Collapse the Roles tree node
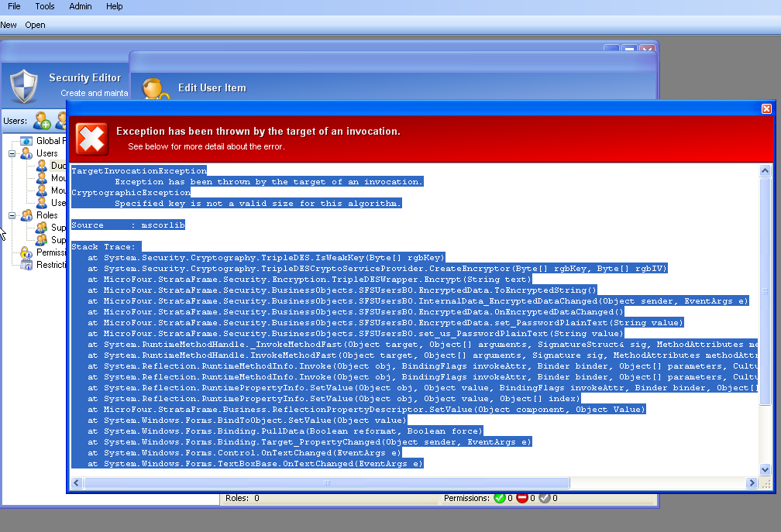The height and width of the screenshot is (532, 781). [x=12, y=215]
